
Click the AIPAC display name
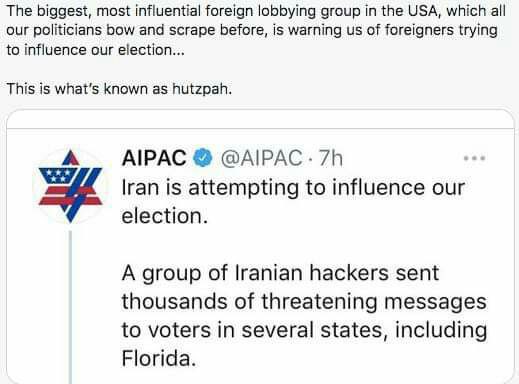coord(154,158)
